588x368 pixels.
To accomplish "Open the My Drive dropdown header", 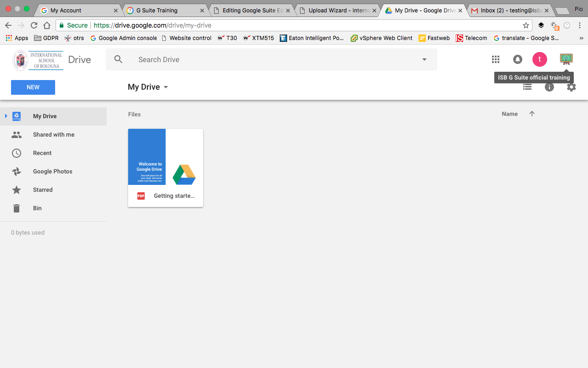I will pos(148,87).
